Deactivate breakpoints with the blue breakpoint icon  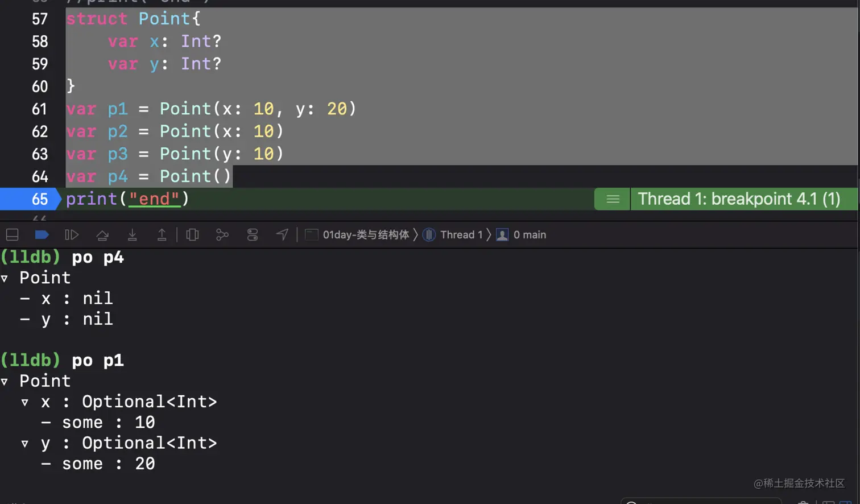[x=42, y=234]
